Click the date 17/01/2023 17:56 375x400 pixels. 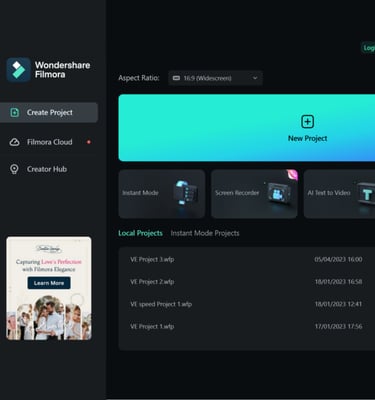(x=338, y=326)
